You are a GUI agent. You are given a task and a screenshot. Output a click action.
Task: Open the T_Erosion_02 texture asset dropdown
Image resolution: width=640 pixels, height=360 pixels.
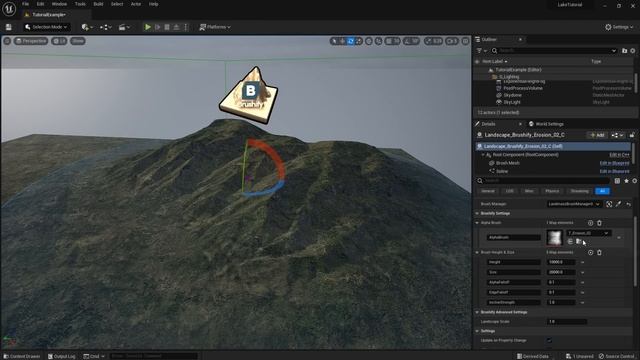(588, 233)
